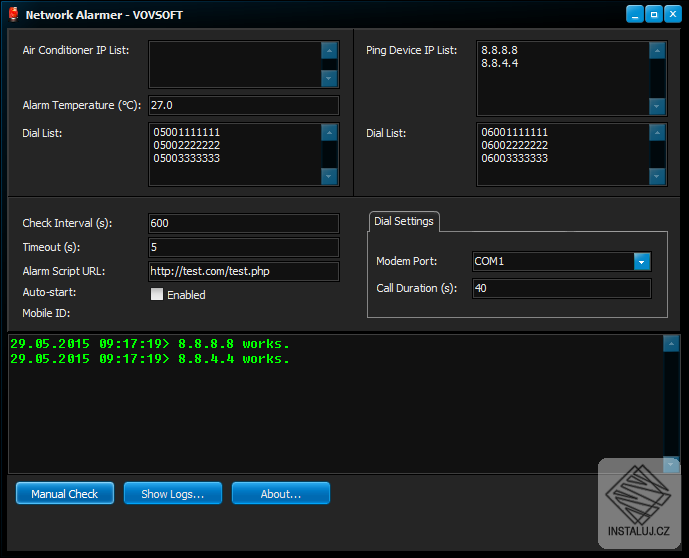Open the Modem Port dropdown arrow

[x=642, y=261]
